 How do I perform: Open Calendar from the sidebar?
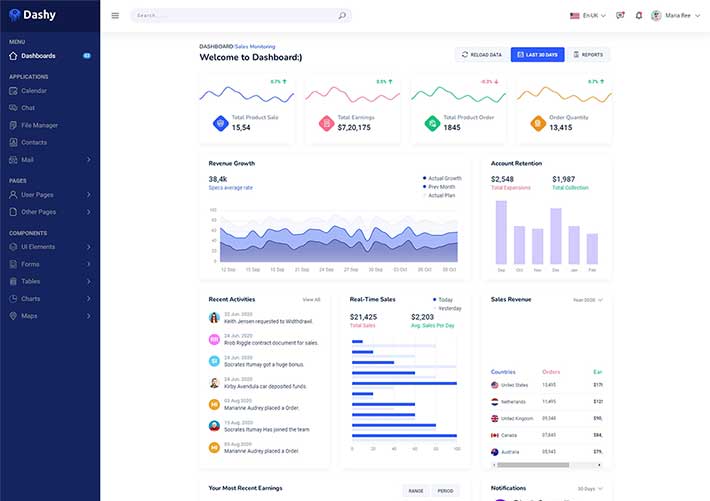tap(34, 91)
